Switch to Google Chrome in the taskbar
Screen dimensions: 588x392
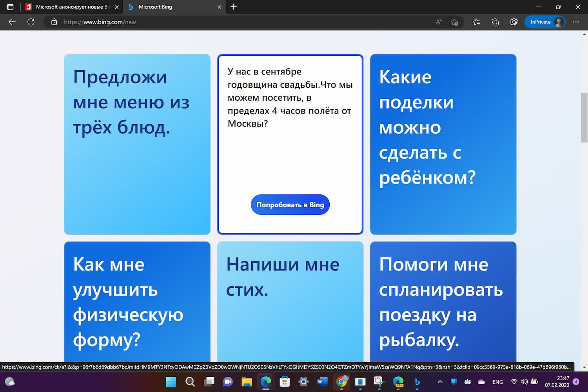[341, 382]
